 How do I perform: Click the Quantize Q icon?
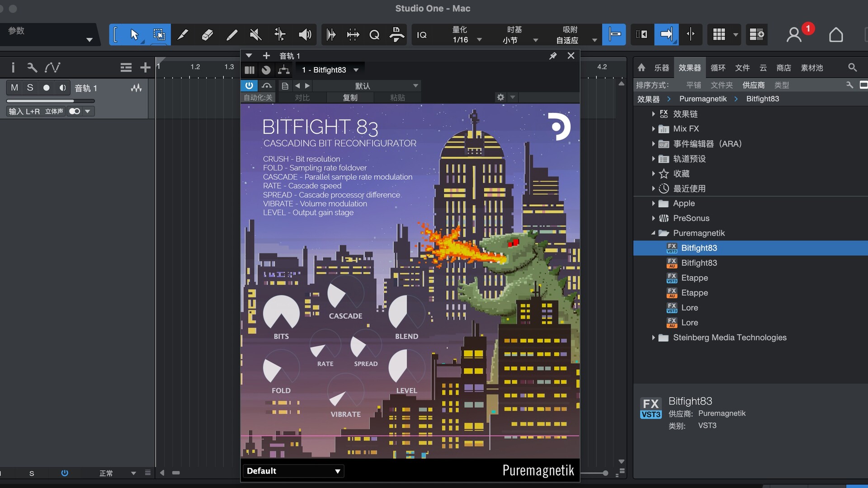click(374, 34)
